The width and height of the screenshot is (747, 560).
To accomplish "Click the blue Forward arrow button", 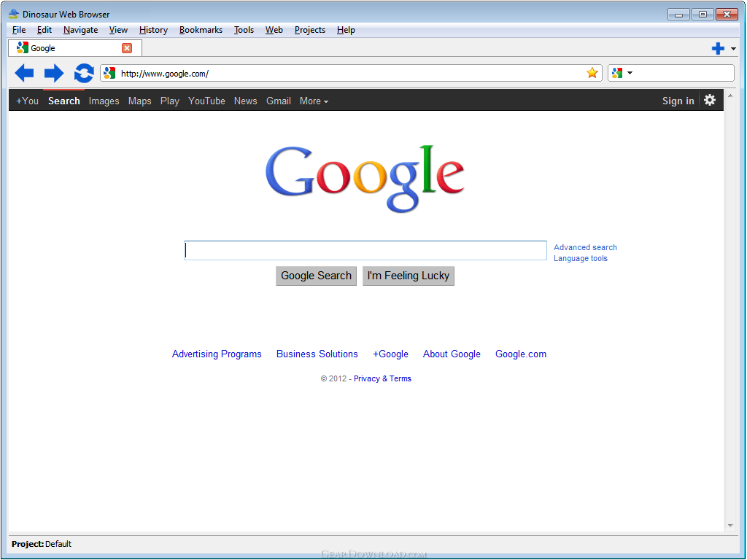I will (x=53, y=74).
